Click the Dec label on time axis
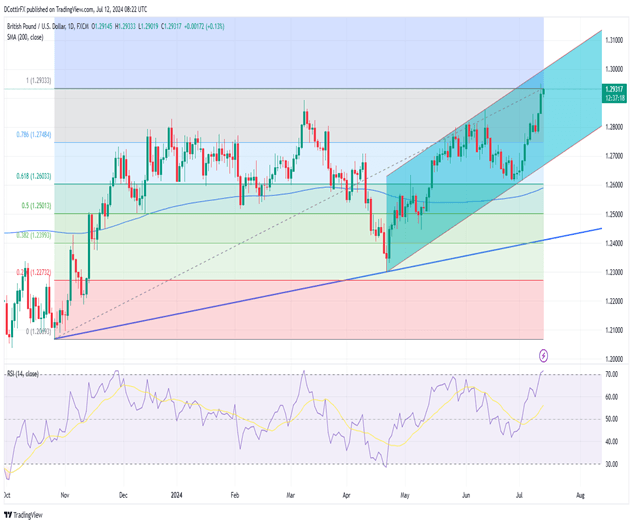 [x=125, y=495]
